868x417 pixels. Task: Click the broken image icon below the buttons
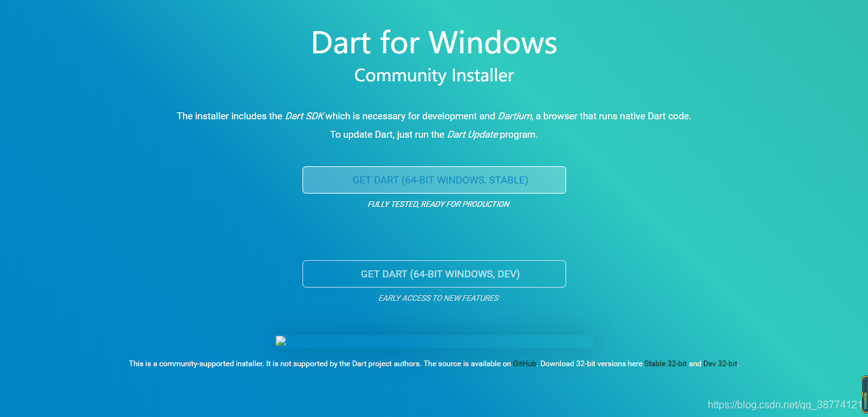click(281, 341)
